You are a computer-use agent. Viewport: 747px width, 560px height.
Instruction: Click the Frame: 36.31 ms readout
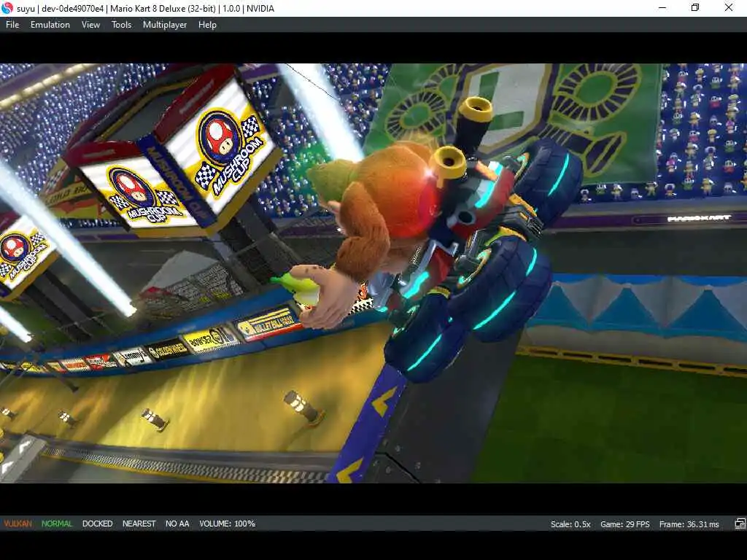pyautogui.click(x=689, y=524)
